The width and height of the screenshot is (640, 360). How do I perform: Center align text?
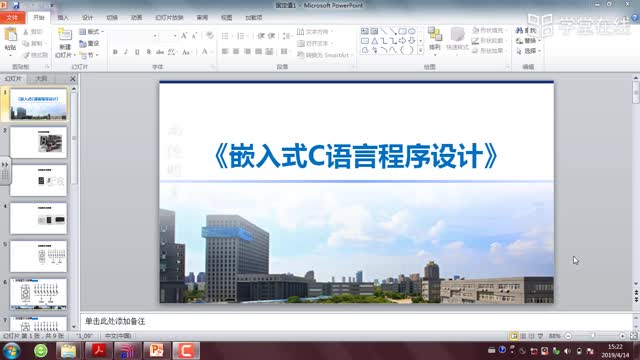(x=236, y=51)
